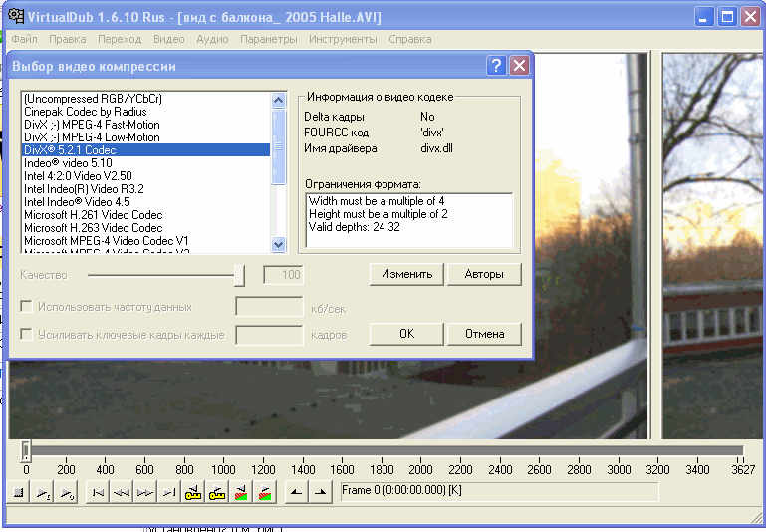The width and height of the screenshot is (766, 532).
Task: Enable the 'Усиливать ключевые кадры каждые' checkbox
Action: pyautogui.click(x=26, y=334)
